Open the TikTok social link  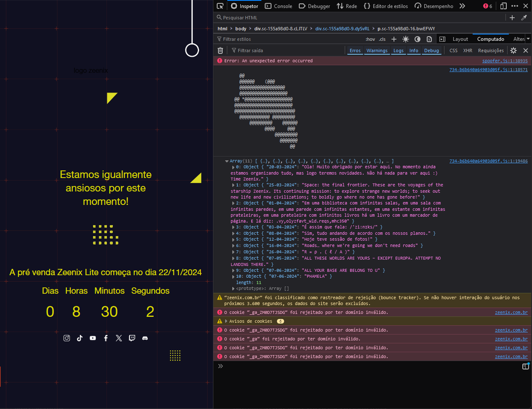79,338
